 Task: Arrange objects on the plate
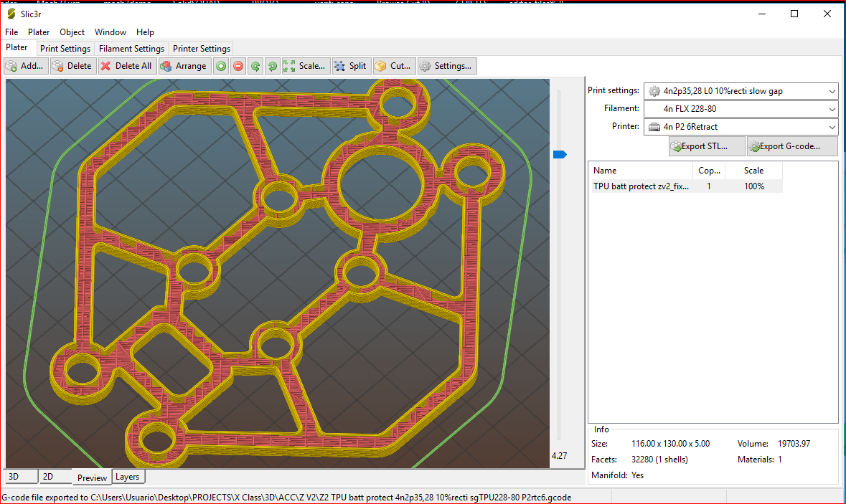click(x=183, y=66)
